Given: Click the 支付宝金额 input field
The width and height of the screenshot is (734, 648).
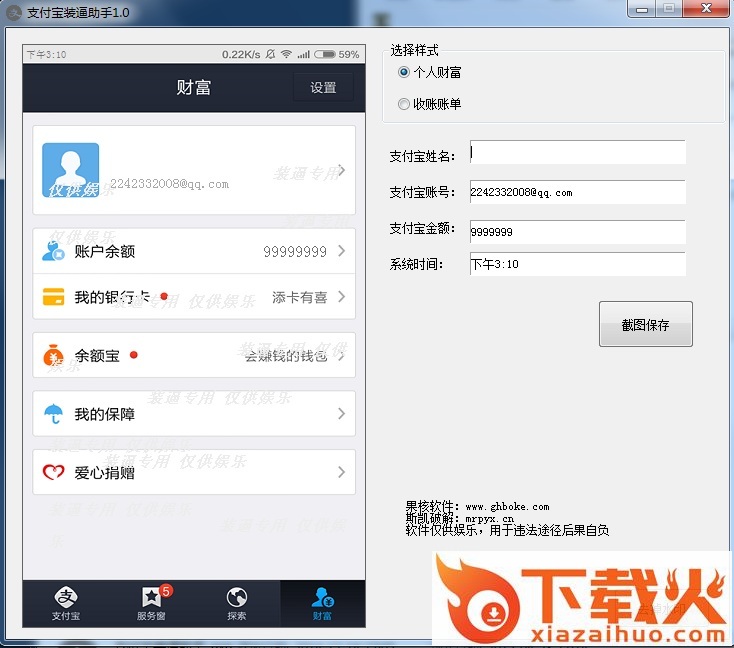Looking at the screenshot, I should pyautogui.click(x=578, y=232).
